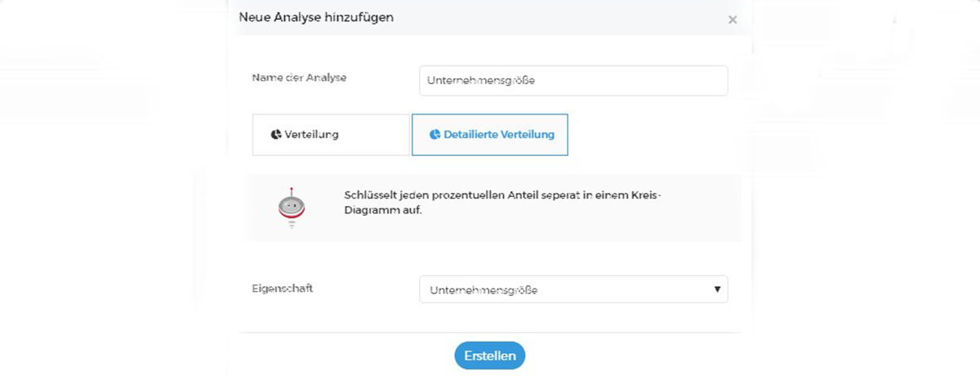Click the robot mascot icon
The height and width of the screenshot is (376, 980).
(x=292, y=208)
